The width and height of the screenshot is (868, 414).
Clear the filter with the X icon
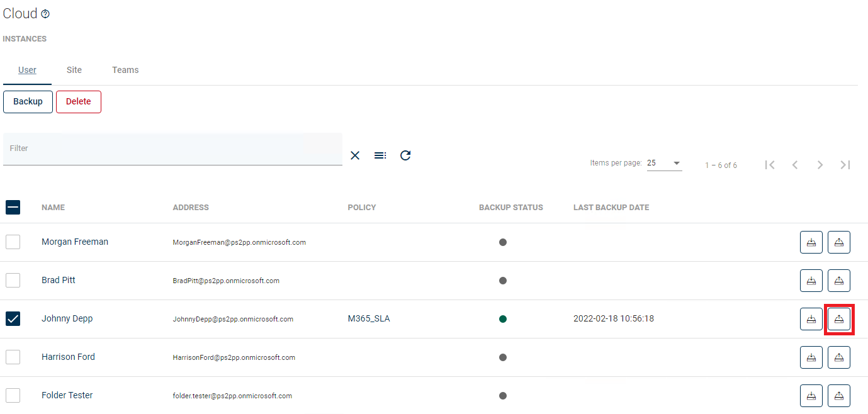pyautogui.click(x=355, y=155)
